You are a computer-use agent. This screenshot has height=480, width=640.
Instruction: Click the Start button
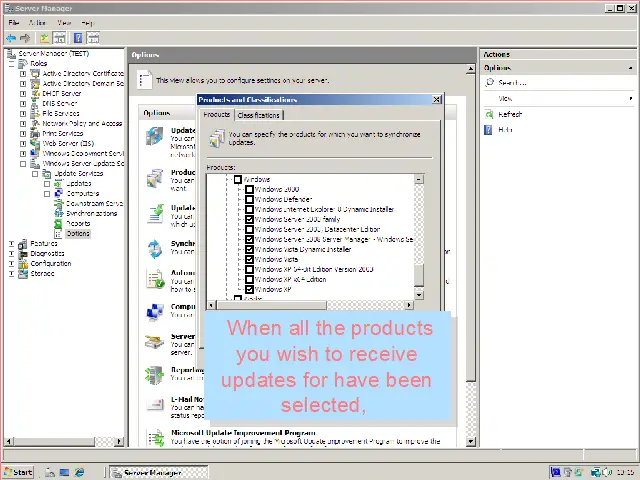click(18, 472)
